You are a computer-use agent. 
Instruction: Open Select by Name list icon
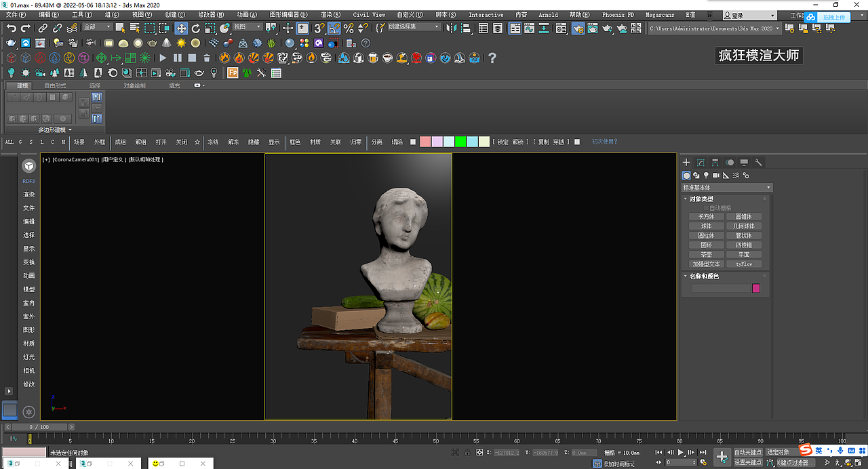point(134,28)
